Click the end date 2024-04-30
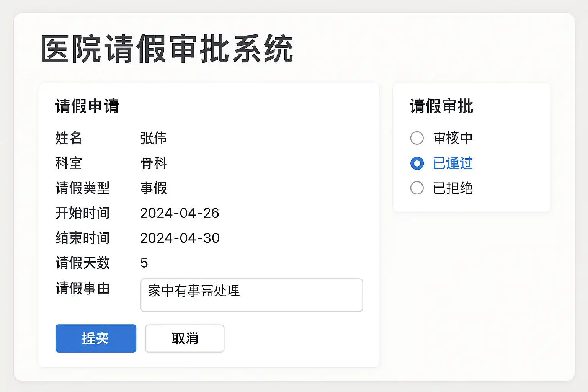 (x=180, y=238)
